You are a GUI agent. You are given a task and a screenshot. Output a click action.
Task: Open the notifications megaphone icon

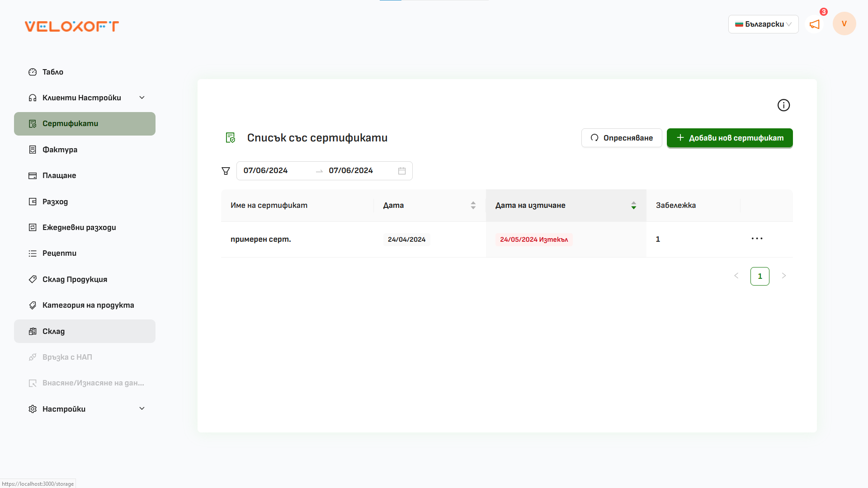click(815, 24)
